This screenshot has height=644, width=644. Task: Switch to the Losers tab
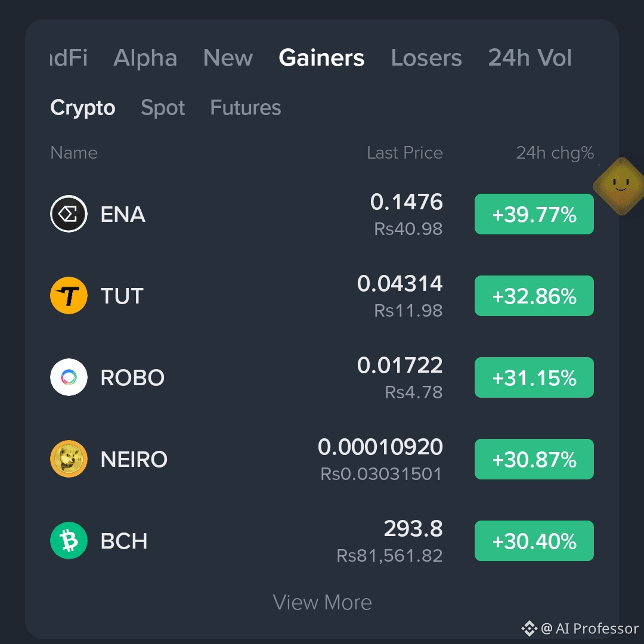click(x=426, y=57)
